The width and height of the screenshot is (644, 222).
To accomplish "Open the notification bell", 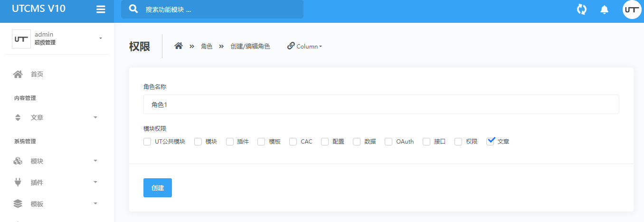I will point(604,10).
